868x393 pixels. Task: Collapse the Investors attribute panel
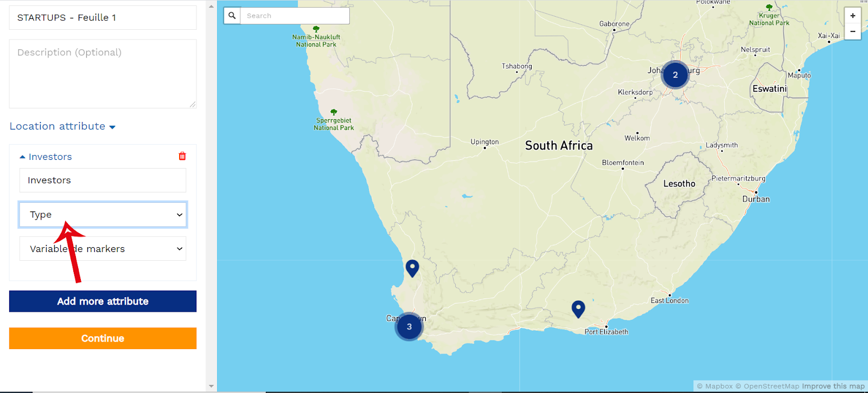pos(46,157)
